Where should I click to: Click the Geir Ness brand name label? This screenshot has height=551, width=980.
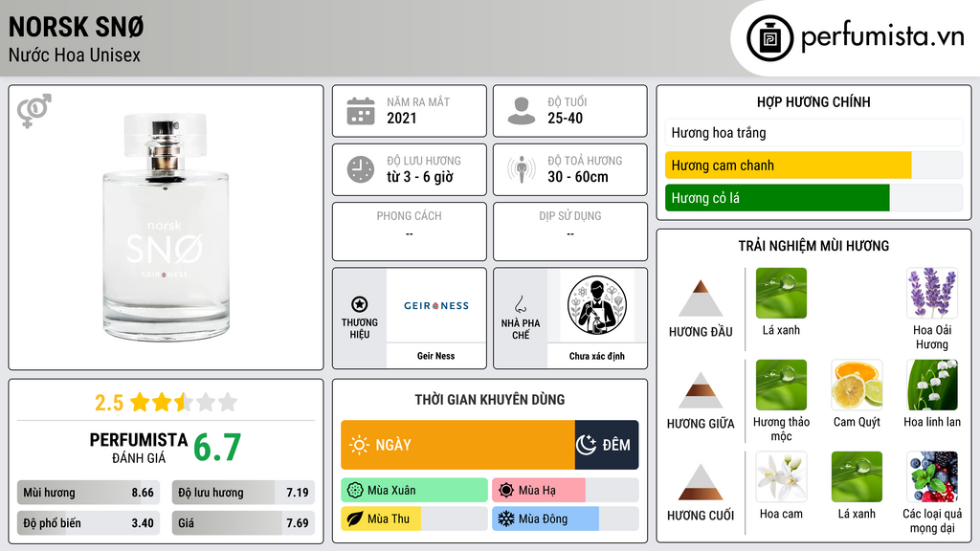[435, 356]
